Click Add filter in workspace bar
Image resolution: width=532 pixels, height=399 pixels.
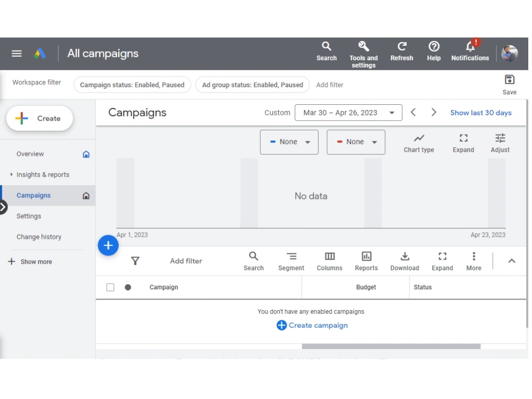click(x=329, y=85)
